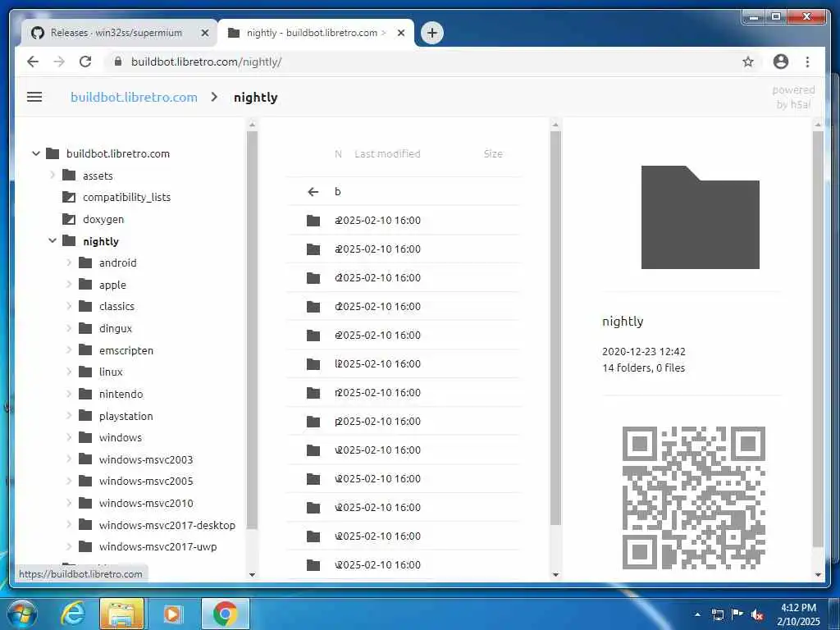
Task: Select windows-msvc2017-desktop in the tree
Action: 157,525
